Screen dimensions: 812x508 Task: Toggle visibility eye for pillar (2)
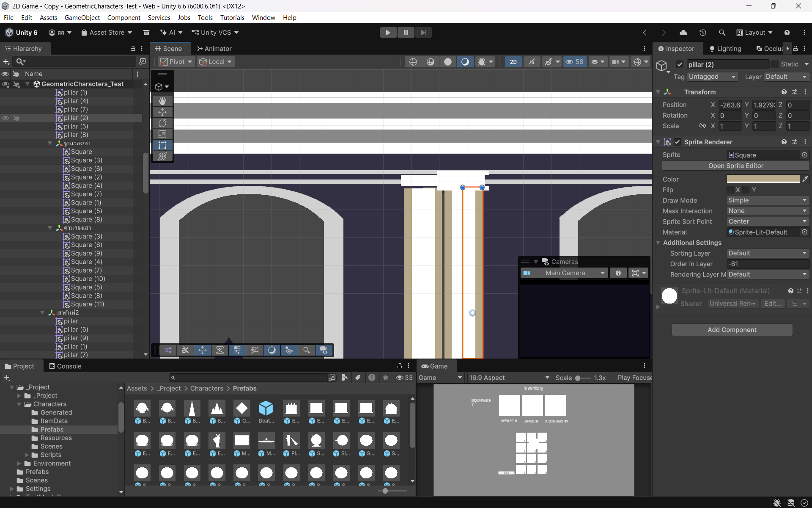pyautogui.click(x=5, y=118)
